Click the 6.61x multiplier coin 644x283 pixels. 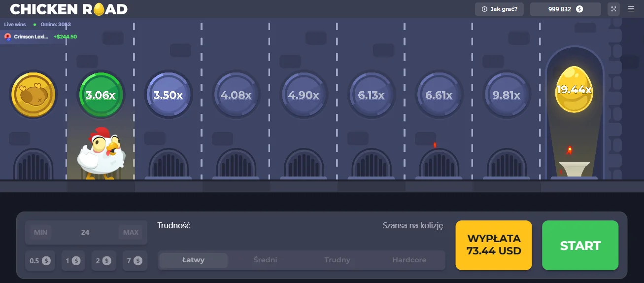click(439, 95)
